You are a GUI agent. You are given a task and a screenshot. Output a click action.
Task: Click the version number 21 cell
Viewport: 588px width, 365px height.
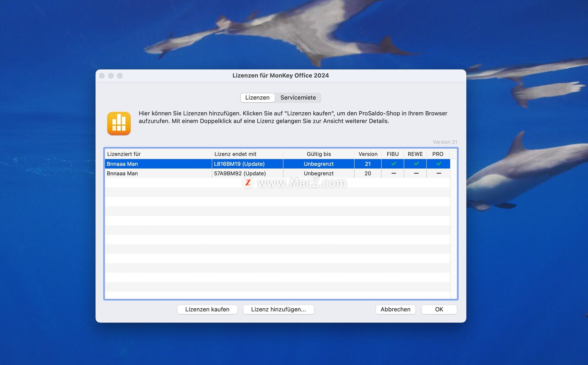click(x=368, y=164)
